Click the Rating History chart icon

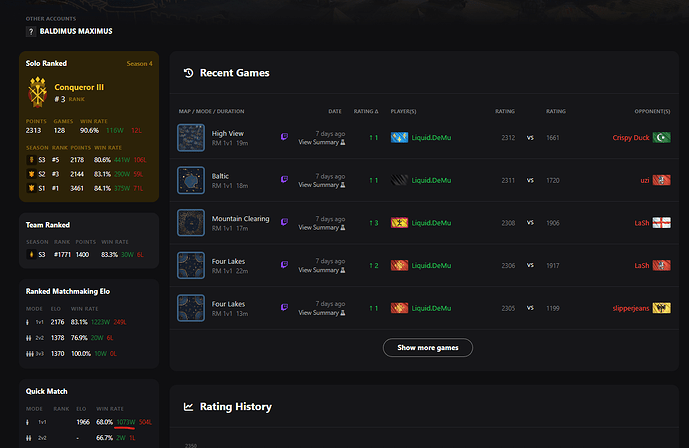click(189, 407)
